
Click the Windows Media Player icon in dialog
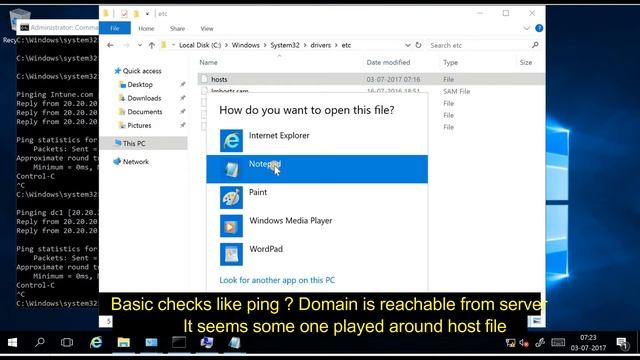(x=231, y=226)
